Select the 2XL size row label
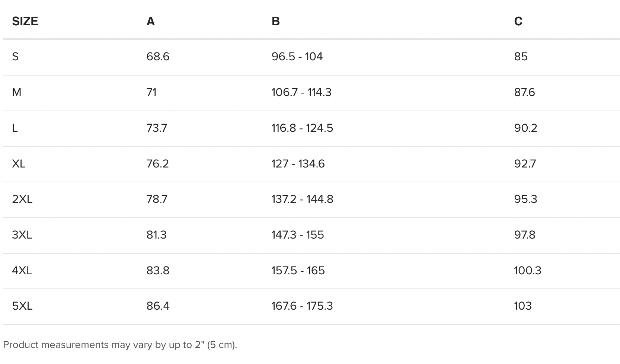This screenshot has width=620, height=364. (x=22, y=199)
